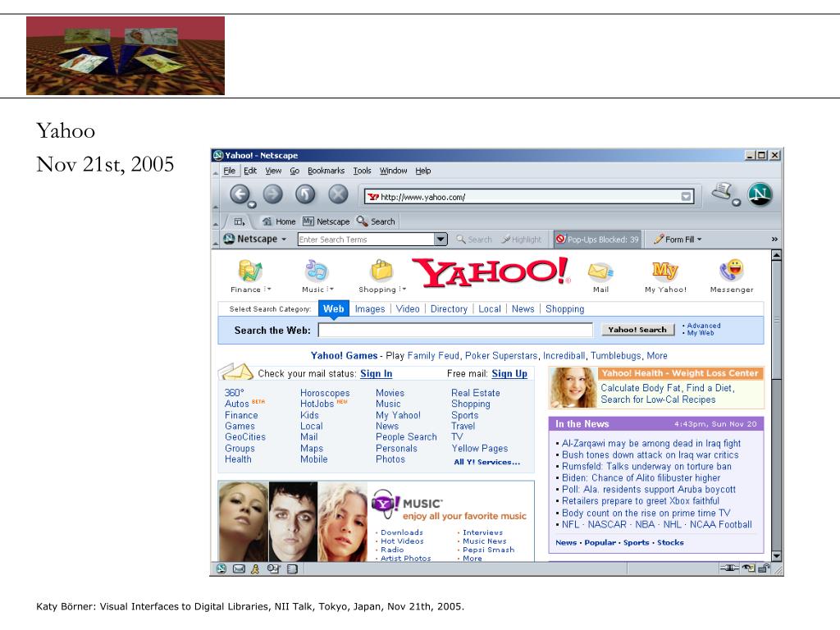Image resolution: width=840 pixels, height=630 pixels.
Task: Click the Mail envelope icon in the status bar
Action: coord(239,569)
